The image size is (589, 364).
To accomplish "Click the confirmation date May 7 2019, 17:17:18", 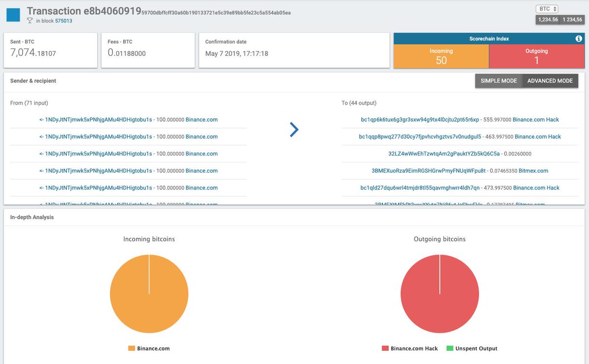I will pos(237,53).
